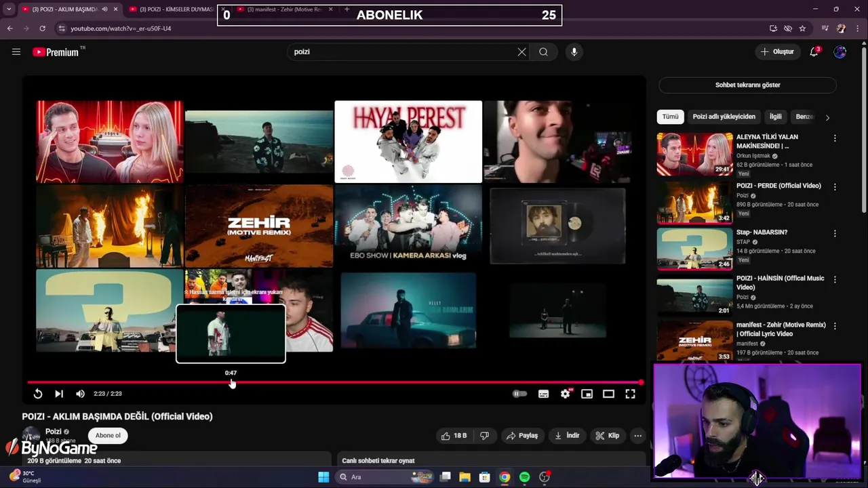Clear the search box with X
Screen dimensions: 868x488
(521, 52)
